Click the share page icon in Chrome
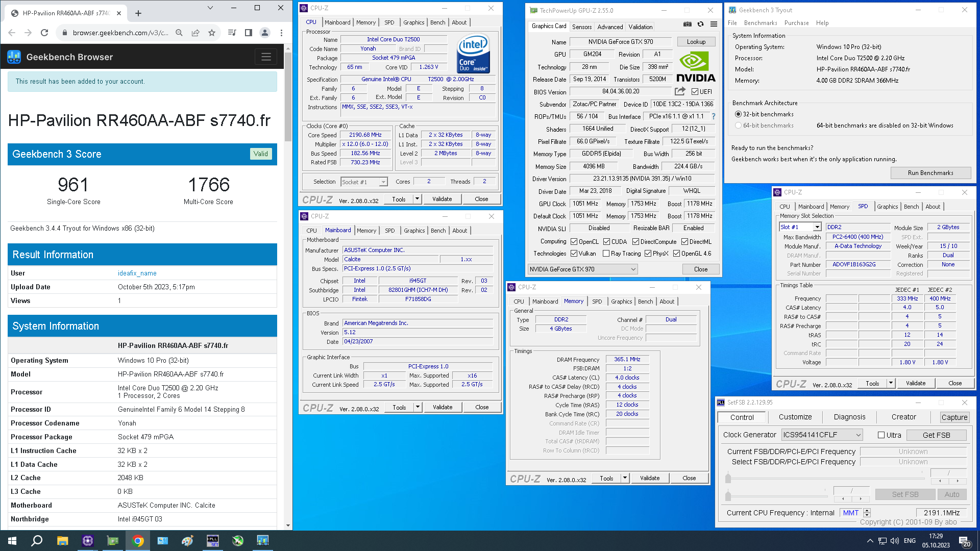 [x=195, y=33]
